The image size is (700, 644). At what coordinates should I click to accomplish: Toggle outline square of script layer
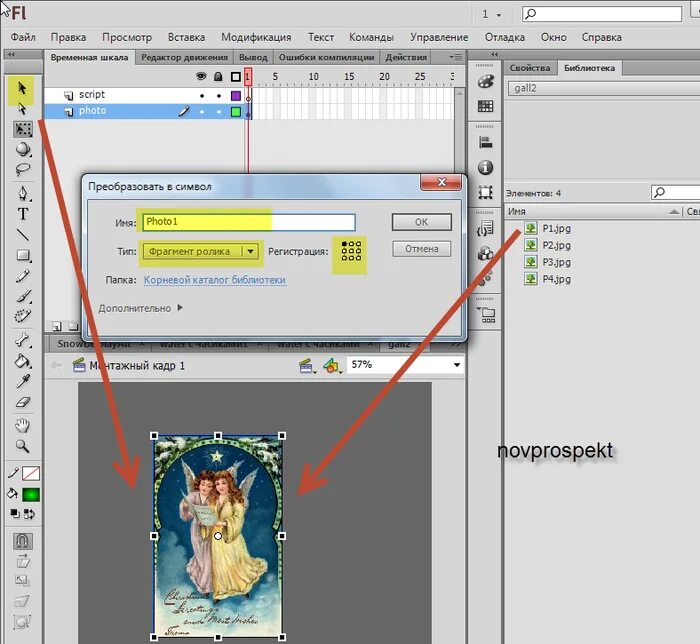click(236, 96)
